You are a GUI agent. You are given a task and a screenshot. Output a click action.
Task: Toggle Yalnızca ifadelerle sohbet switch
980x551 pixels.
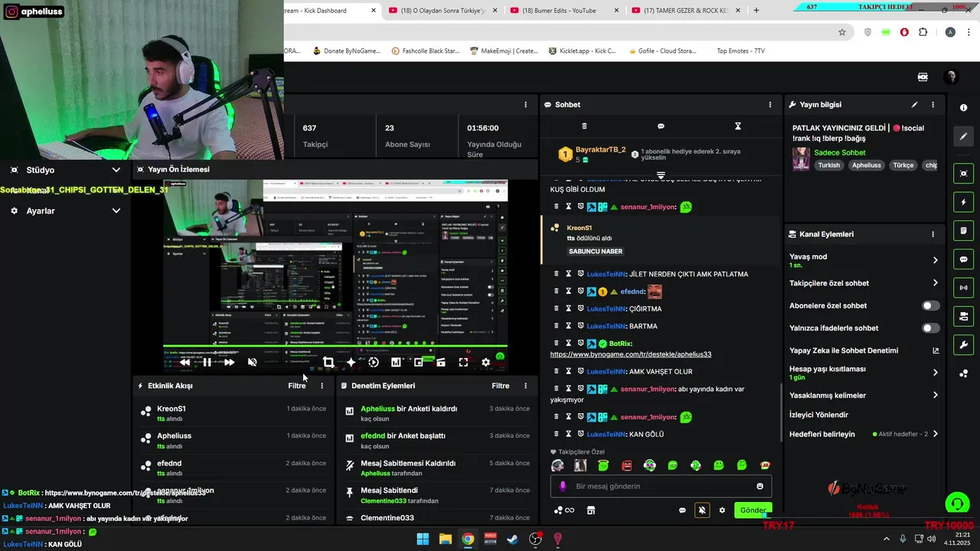(930, 328)
